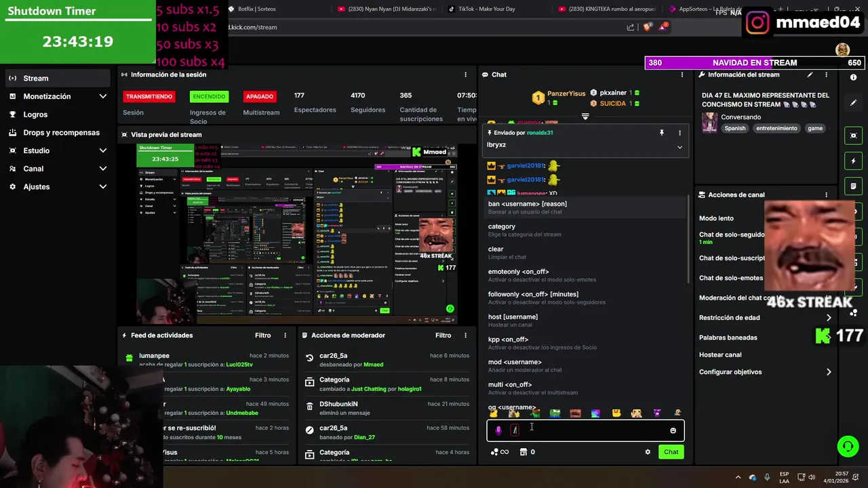The width and height of the screenshot is (868, 488).
Task: Select the ban <username> command
Action: (x=585, y=207)
